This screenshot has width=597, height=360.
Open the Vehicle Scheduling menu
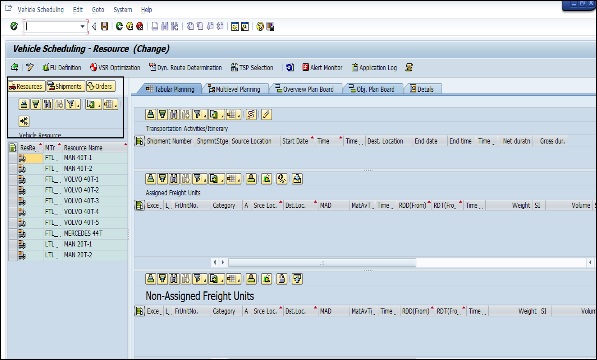click(x=41, y=10)
